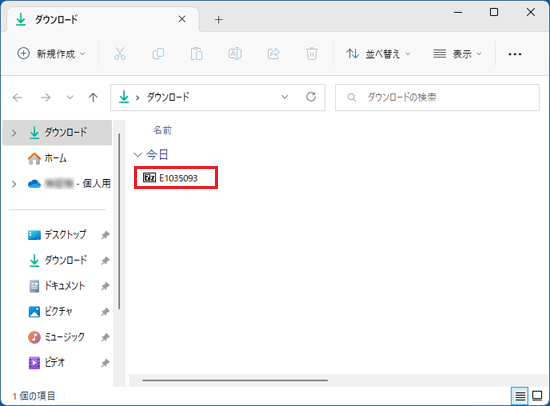Click pin icon next to ピクチャ

coord(105,312)
